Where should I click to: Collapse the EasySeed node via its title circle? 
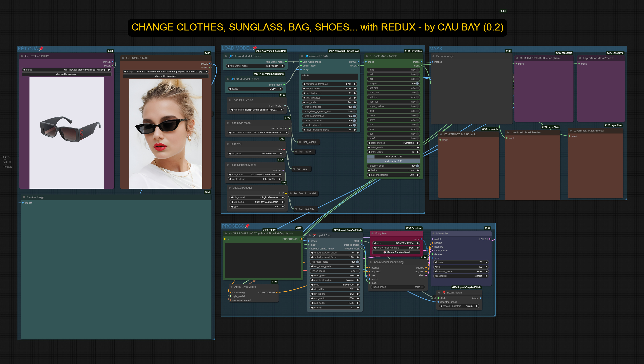(x=372, y=233)
